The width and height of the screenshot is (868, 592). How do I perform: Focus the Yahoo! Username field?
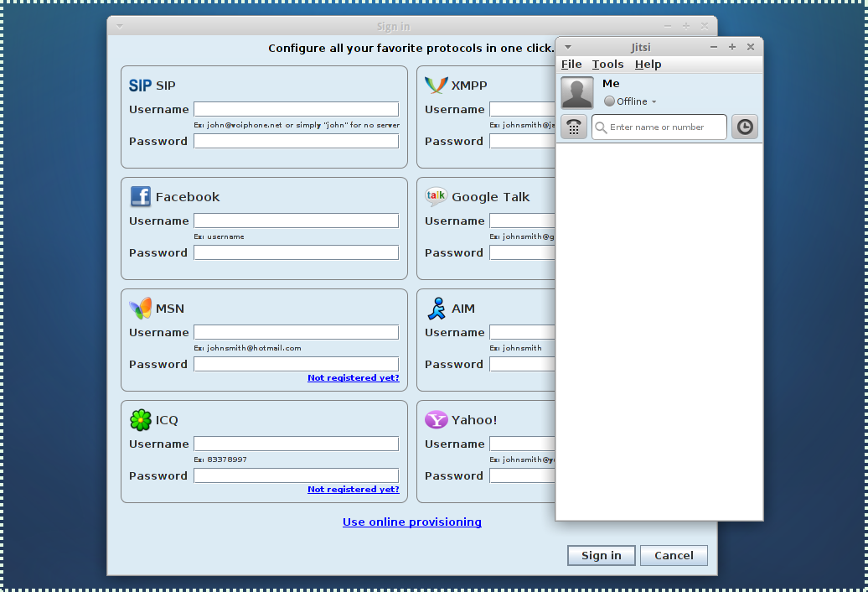[x=522, y=444]
